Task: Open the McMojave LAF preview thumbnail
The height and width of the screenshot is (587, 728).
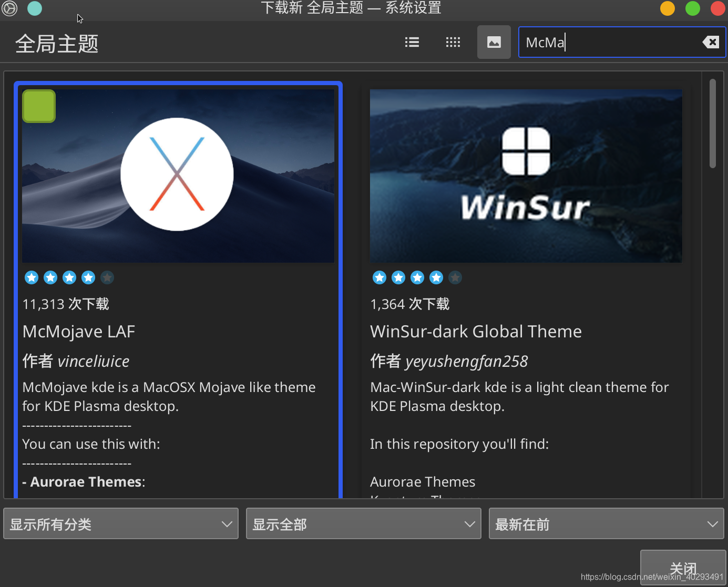Action: (178, 176)
